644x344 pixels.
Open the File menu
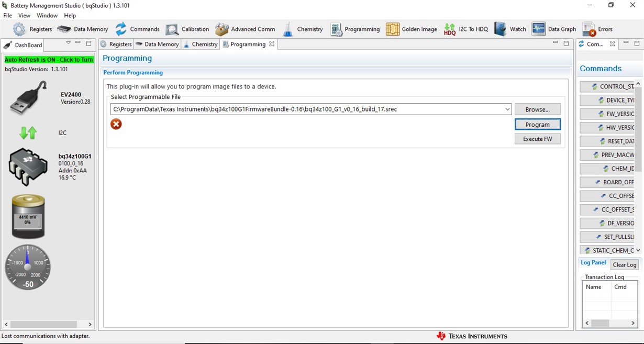click(8, 16)
